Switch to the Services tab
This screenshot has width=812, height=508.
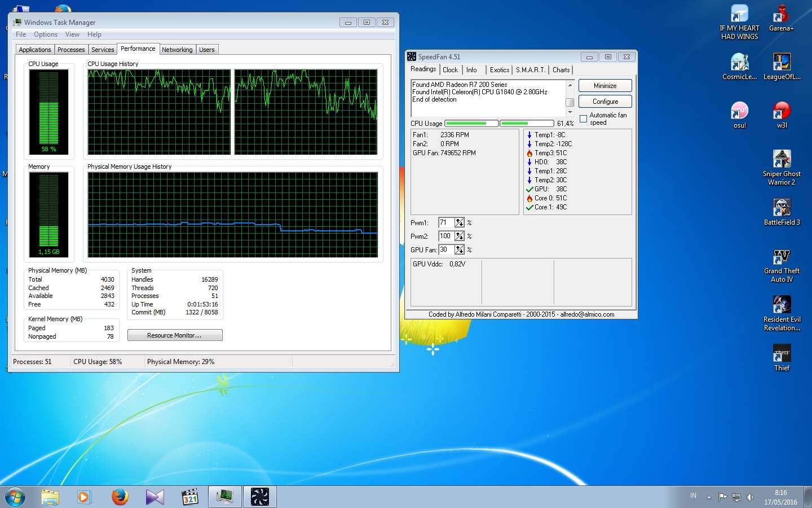103,50
